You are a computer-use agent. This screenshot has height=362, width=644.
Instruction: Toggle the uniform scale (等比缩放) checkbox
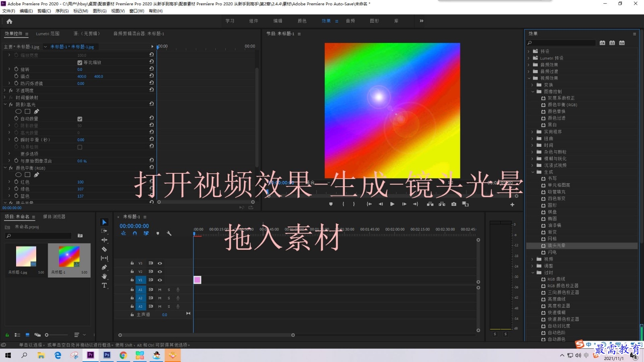tap(80, 62)
